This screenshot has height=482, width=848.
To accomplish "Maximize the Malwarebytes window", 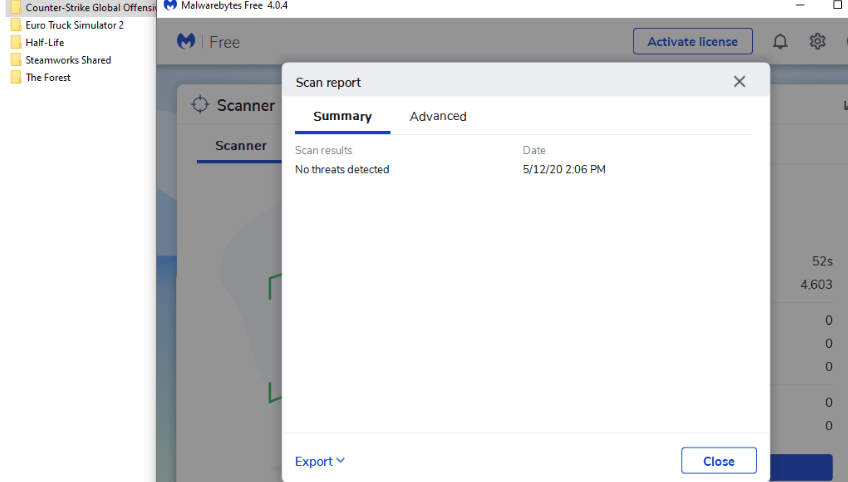I will pyautogui.click(x=838, y=5).
